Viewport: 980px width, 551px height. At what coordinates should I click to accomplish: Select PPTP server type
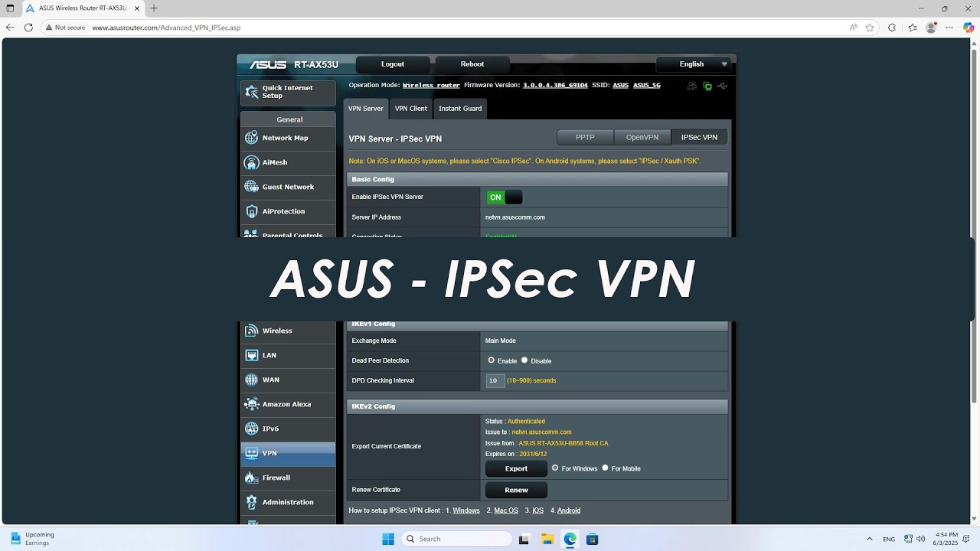(585, 138)
